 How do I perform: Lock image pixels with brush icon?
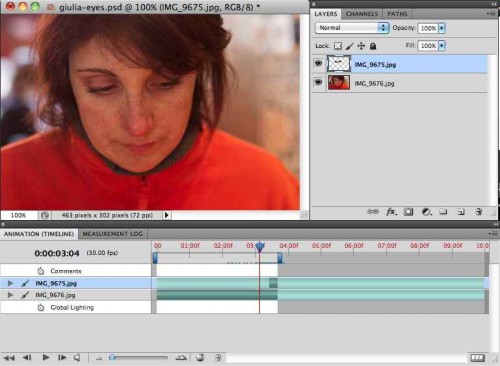(349, 46)
